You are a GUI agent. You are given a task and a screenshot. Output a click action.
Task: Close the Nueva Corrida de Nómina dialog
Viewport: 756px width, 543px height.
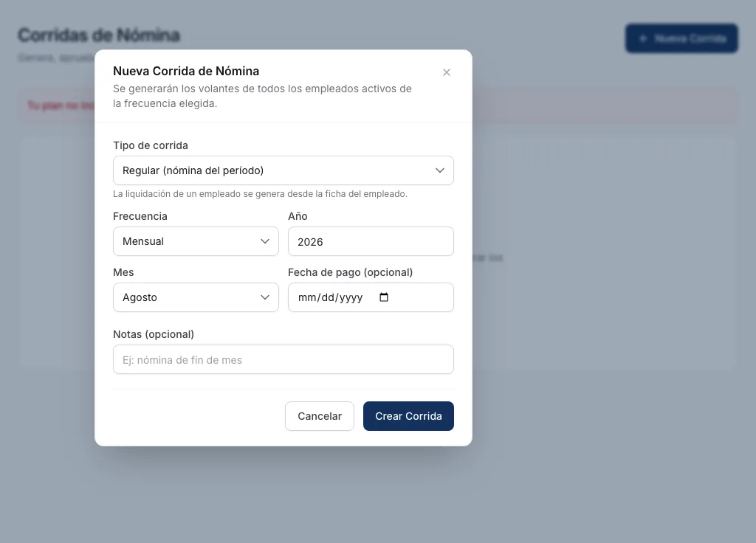coord(447,72)
